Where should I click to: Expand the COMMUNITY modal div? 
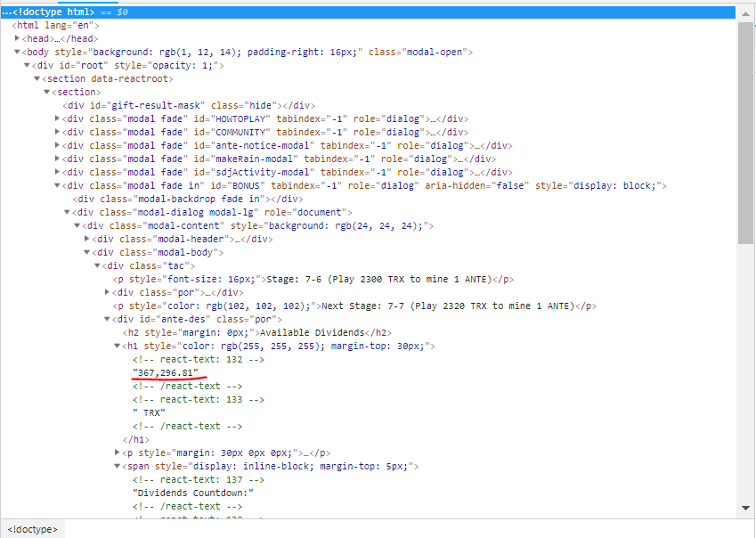click(57, 132)
